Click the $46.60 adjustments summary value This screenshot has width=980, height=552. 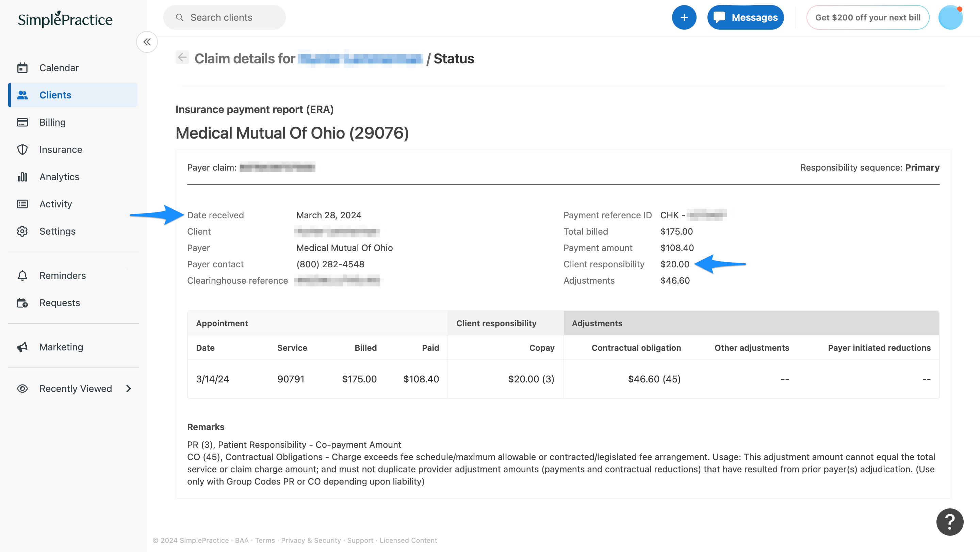click(x=675, y=281)
